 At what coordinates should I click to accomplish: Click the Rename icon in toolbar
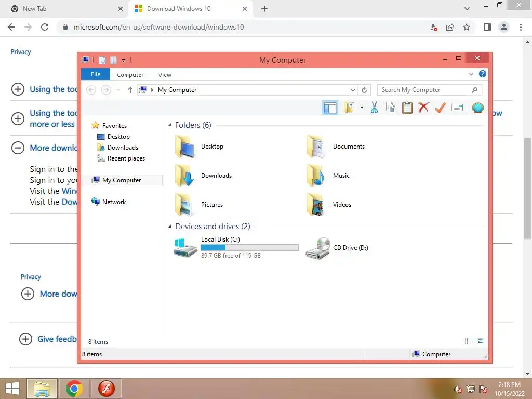tap(457, 108)
